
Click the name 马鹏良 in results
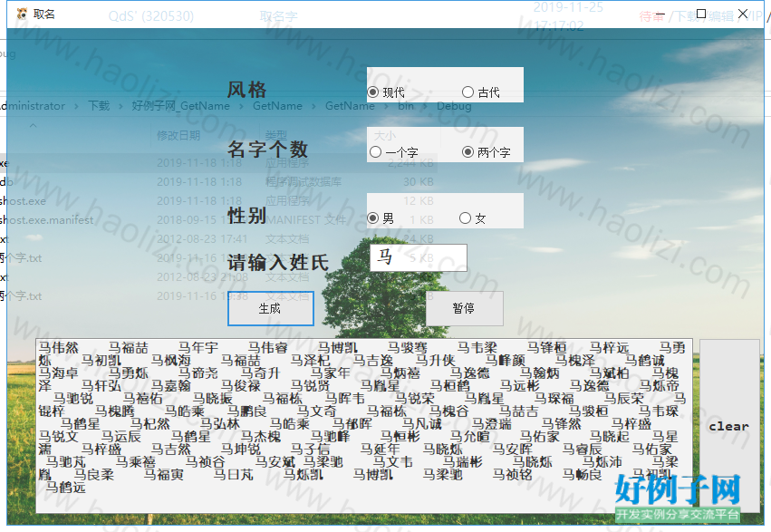click(247, 411)
